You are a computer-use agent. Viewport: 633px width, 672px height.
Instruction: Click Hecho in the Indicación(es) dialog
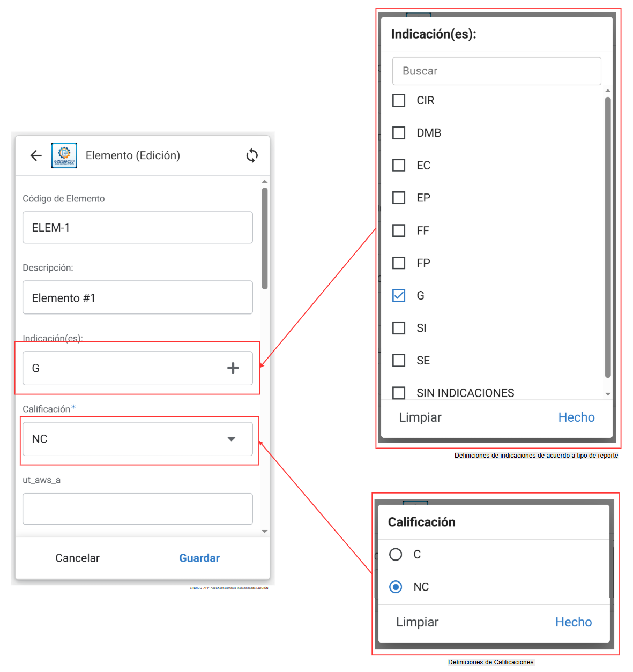pyautogui.click(x=576, y=417)
